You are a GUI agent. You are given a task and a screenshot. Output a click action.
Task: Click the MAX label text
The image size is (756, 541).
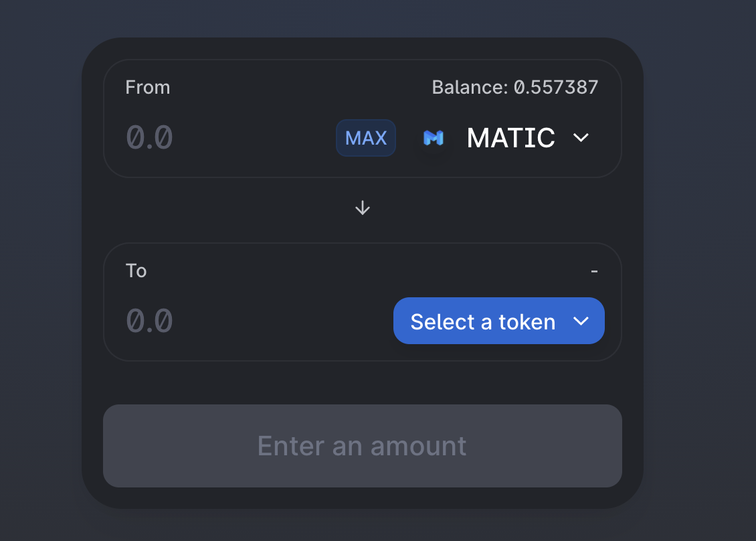366,138
